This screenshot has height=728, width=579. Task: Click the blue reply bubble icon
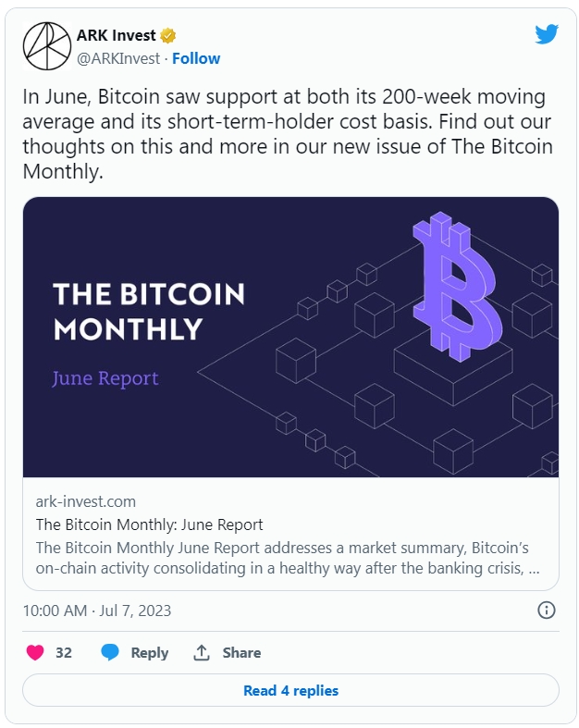[110, 652]
